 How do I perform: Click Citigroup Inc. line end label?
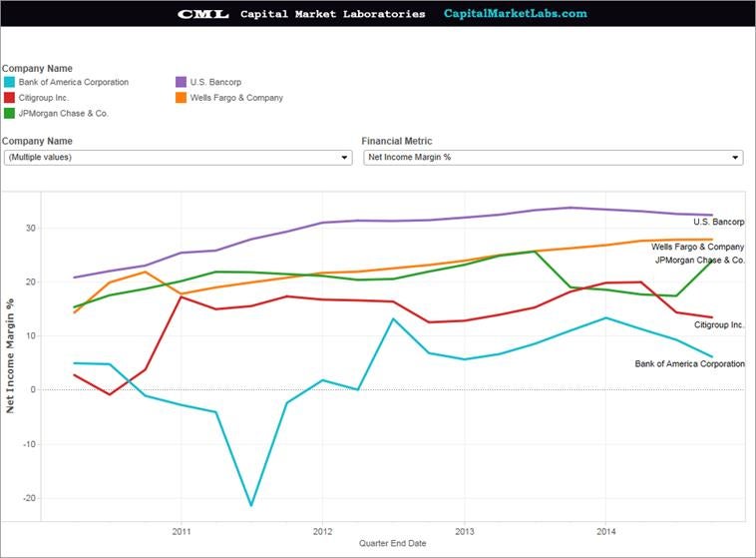point(719,324)
